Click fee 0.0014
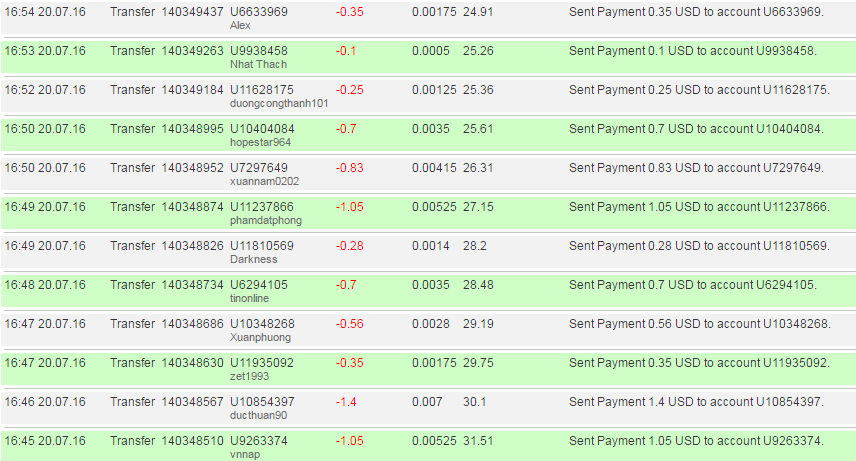 click(431, 246)
